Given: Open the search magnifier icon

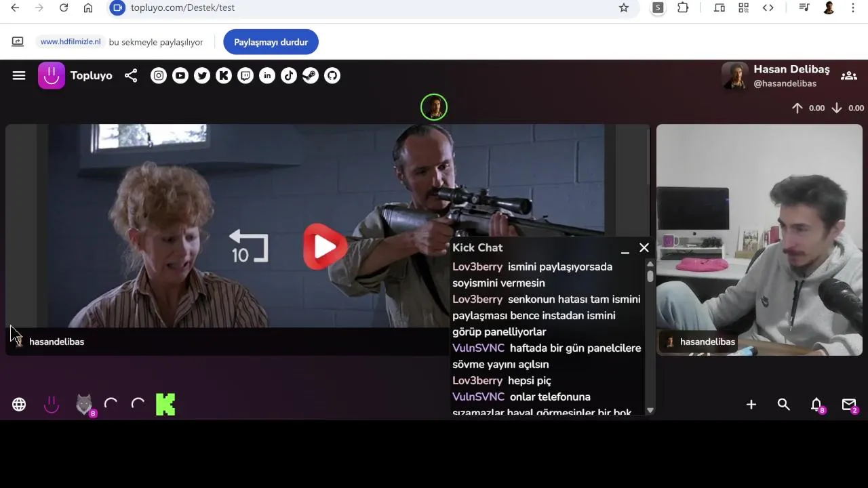Looking at the screenshot, I should point(784,405).
